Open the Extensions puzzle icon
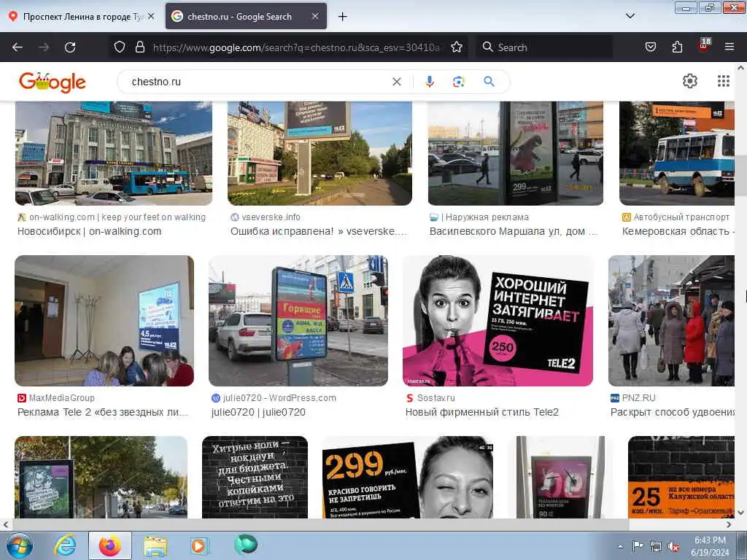 [x=677, y=47]
